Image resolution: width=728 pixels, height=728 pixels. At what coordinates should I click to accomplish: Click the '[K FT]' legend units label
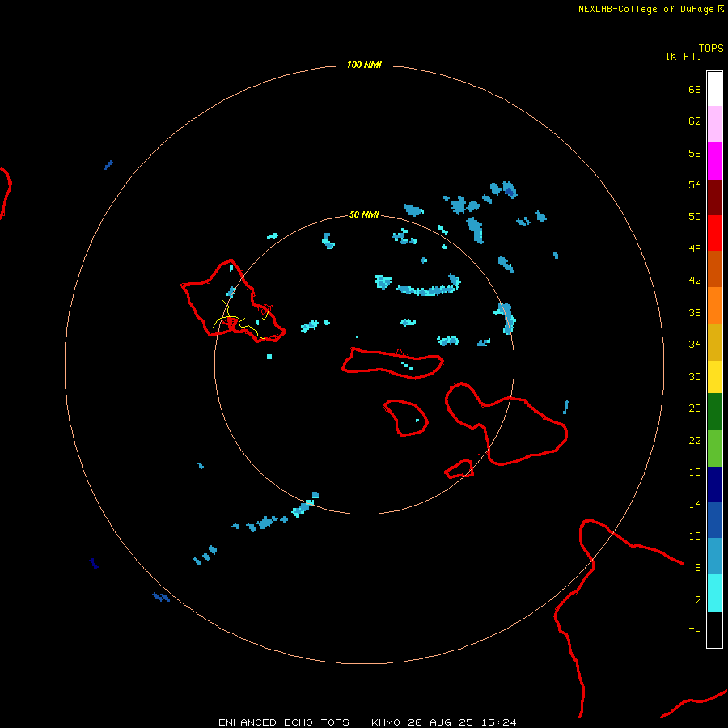(684, 56)
